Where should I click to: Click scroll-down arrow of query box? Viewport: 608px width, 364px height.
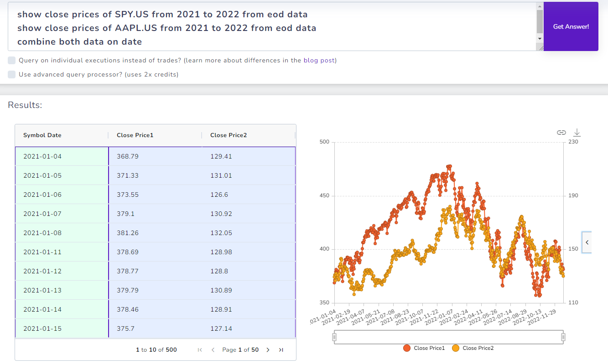(x=540, y=39)
